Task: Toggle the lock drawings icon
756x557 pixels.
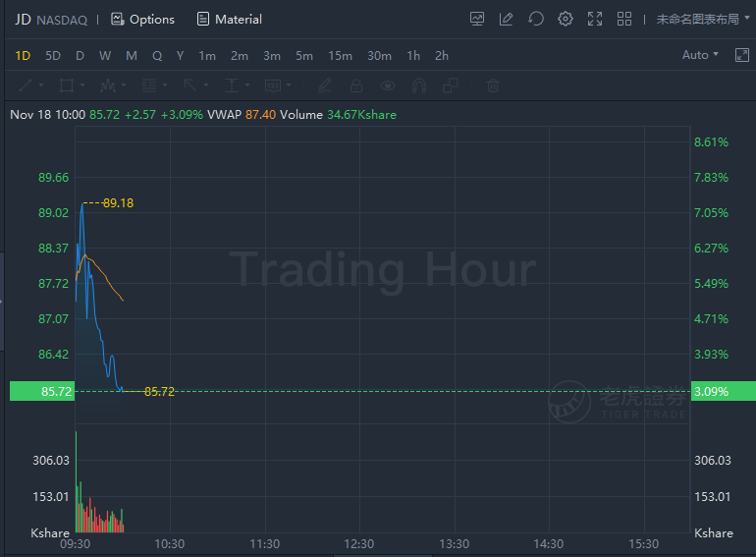Action: (356, 85)
